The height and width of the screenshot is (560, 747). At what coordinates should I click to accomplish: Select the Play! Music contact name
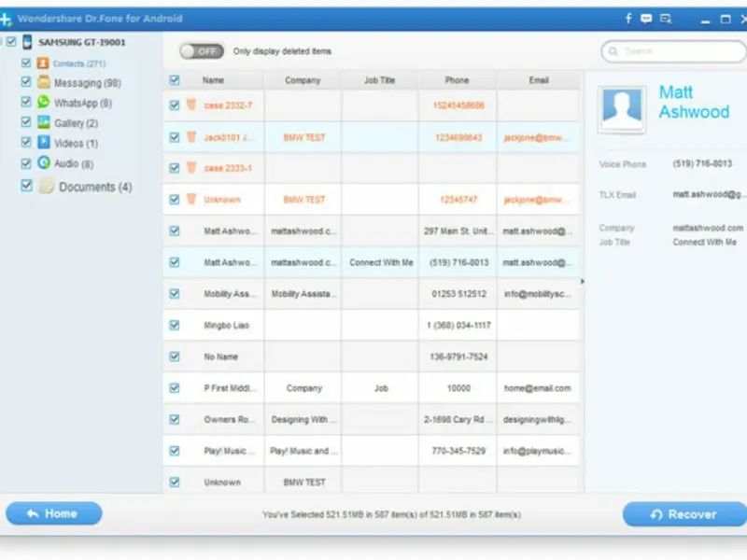coord(229,451)
